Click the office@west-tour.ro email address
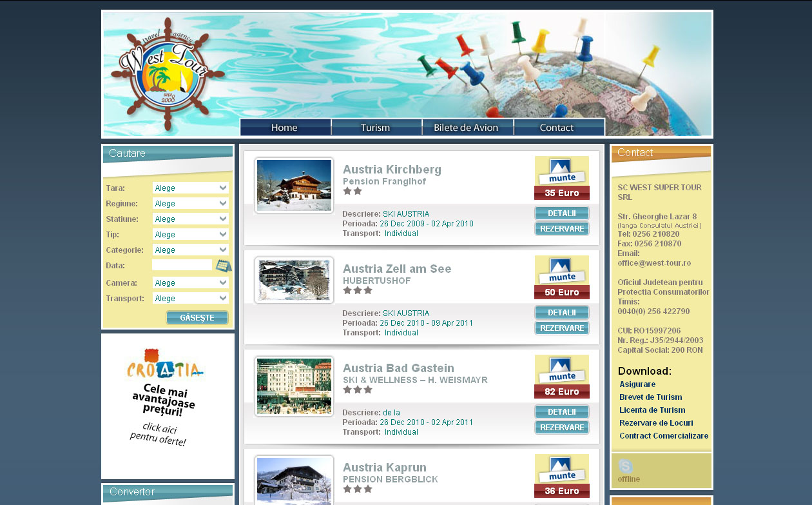 pos(654,263)
